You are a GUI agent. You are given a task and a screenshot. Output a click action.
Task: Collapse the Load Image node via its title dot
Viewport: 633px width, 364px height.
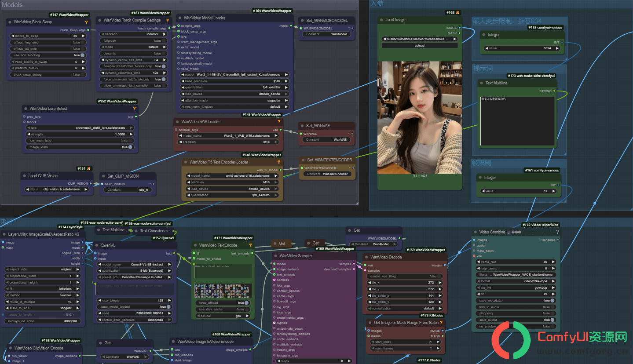click(381, 20)
